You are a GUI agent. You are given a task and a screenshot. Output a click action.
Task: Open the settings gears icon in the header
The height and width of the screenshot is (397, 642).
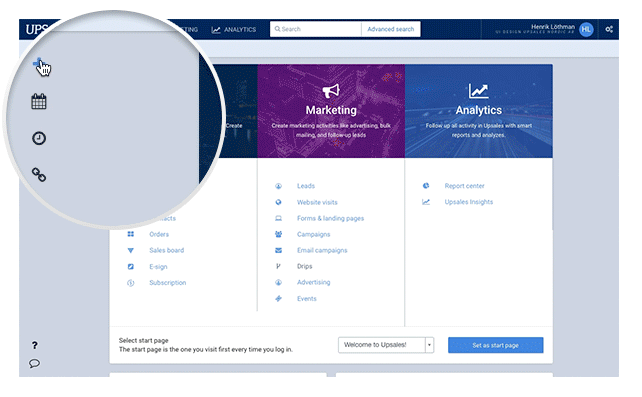[x=609, y=29]
